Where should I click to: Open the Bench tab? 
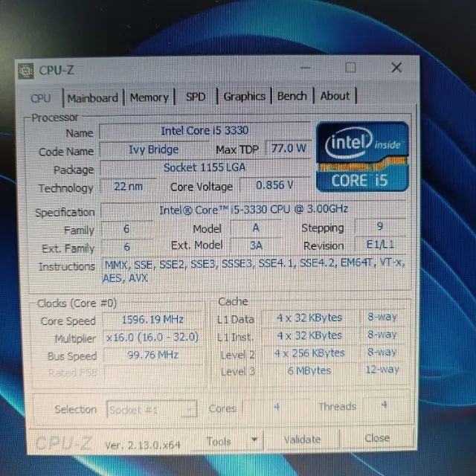point(292,96)
